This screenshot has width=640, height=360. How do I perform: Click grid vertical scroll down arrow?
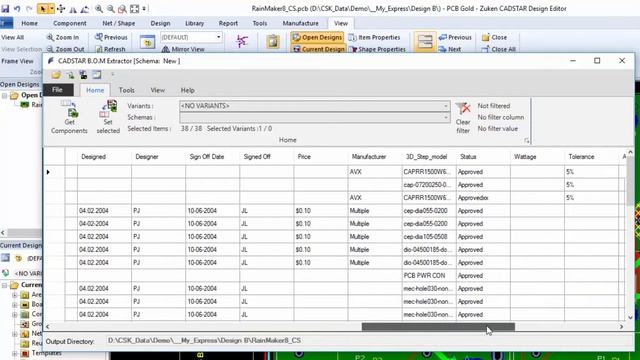[x=630, y=317]
